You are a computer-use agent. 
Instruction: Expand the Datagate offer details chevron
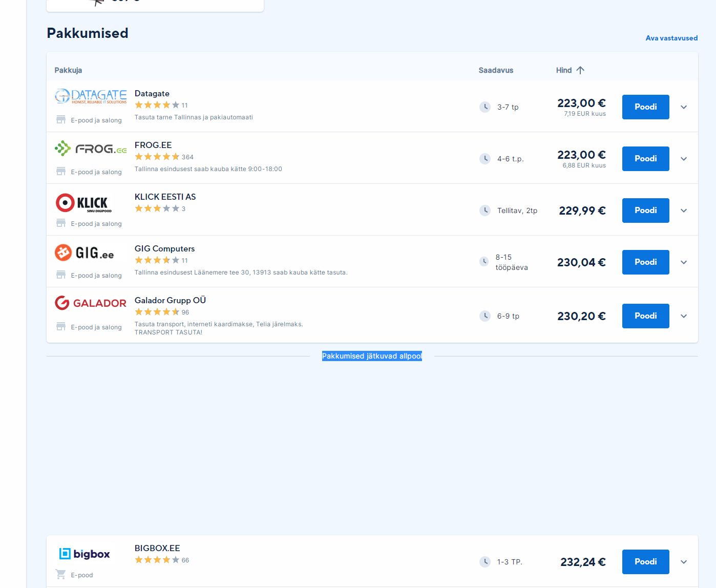click(x=684, y=107)
